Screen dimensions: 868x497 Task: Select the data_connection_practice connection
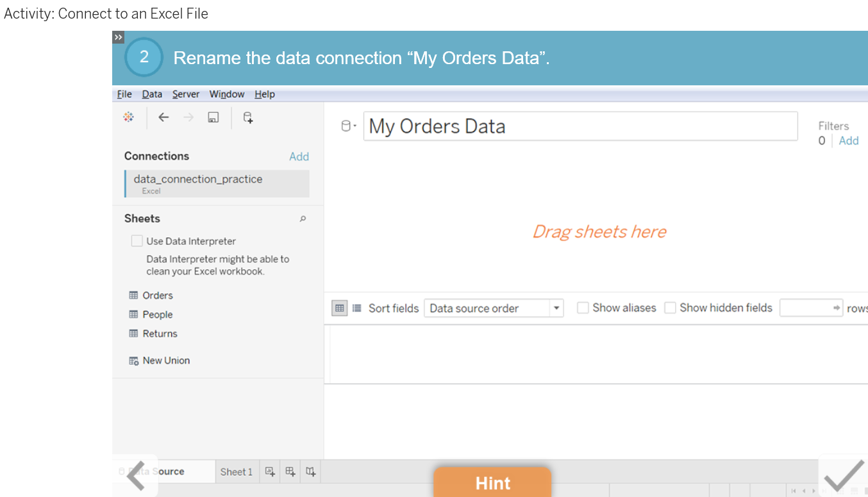pos(217,183)
